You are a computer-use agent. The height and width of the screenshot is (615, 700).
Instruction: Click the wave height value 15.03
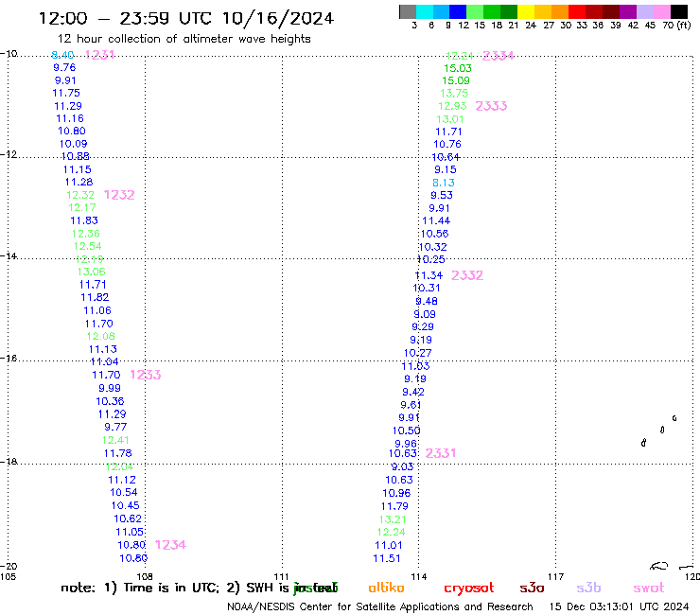point(458,68)
